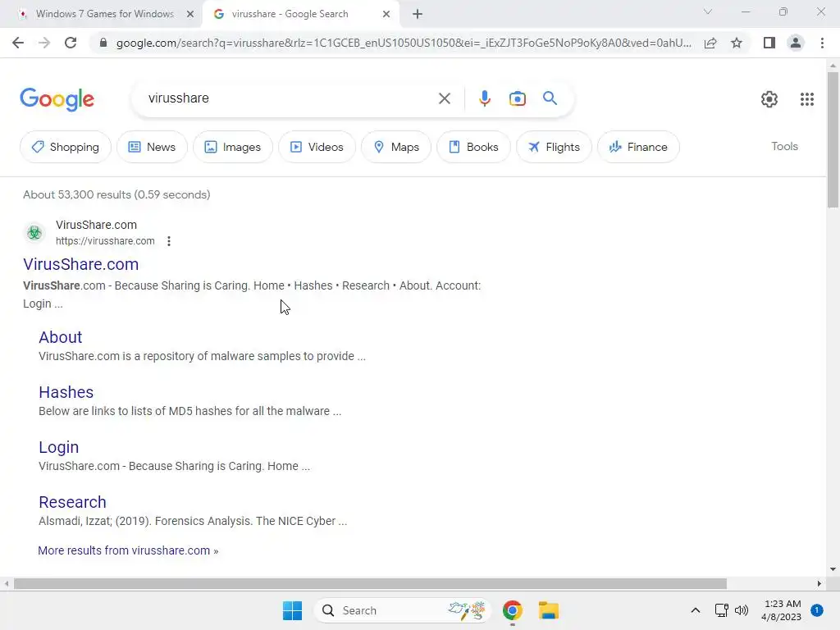Image resolution: width=840 pixels, height=630 pixels.
Task: View site information lock icon
Action: pos(103,43)
